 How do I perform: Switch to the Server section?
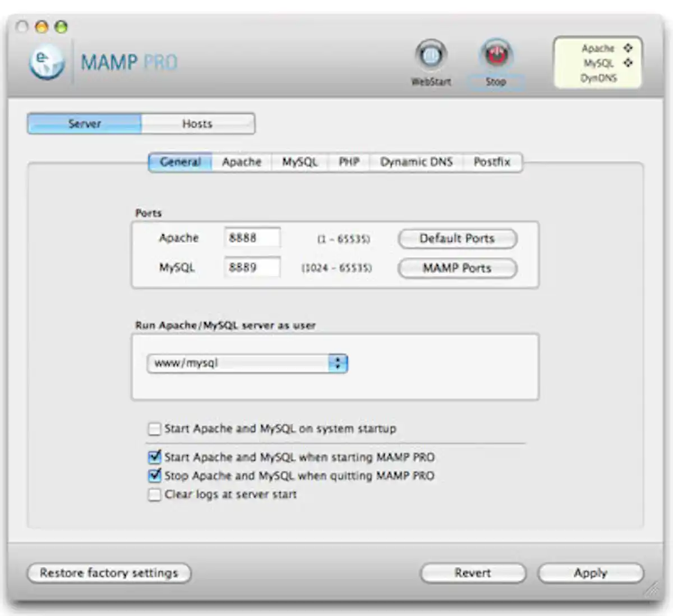[84, 123]
